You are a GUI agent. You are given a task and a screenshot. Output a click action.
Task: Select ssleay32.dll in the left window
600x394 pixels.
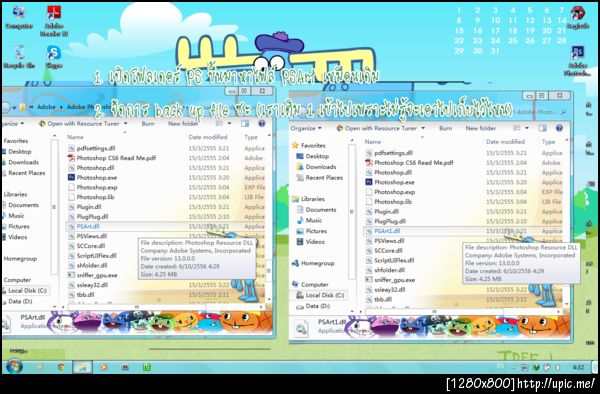click(x=92, y=285)
